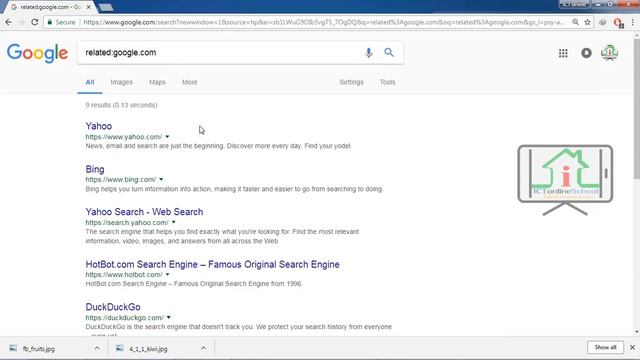
Task: Expand dropdown next to bing.com URL
Action: [161, 180]
